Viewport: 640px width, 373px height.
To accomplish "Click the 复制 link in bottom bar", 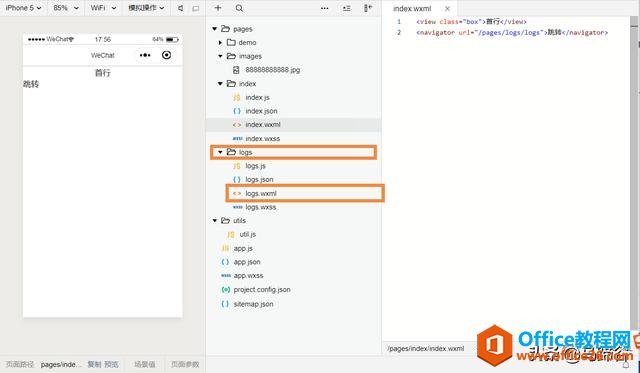I will coord(94,364).
